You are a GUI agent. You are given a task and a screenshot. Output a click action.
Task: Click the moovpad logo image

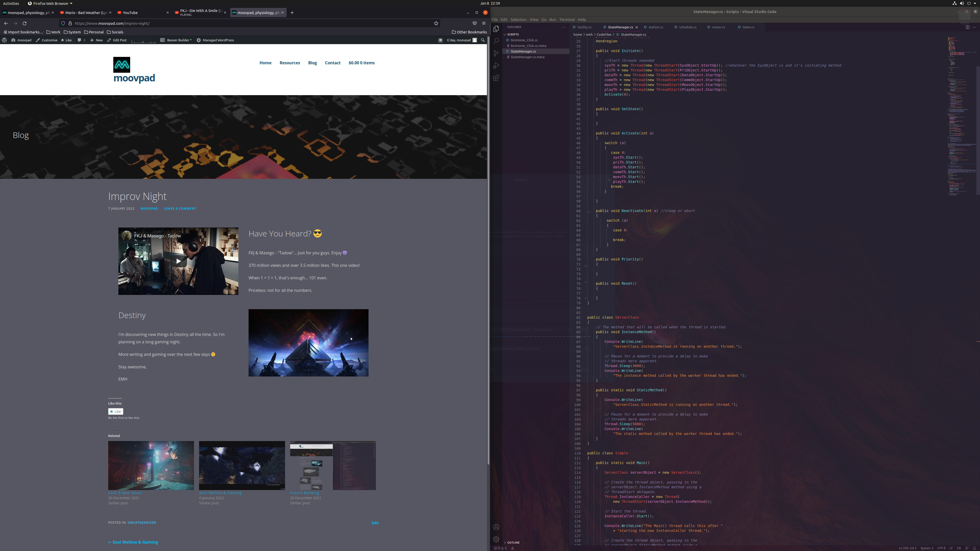click(x=122, y=65)
